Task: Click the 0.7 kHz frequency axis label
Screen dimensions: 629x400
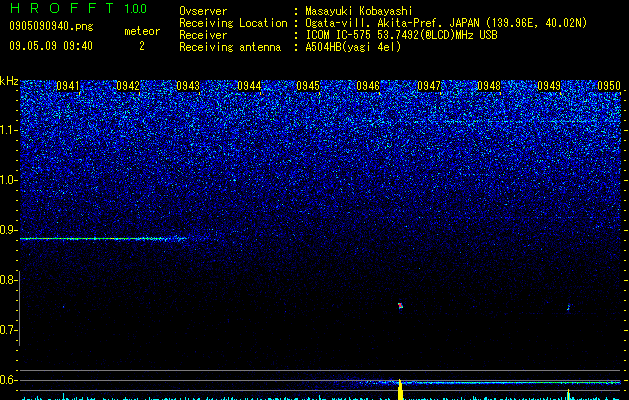Action: pyautogui.click(x=9, y=330)
